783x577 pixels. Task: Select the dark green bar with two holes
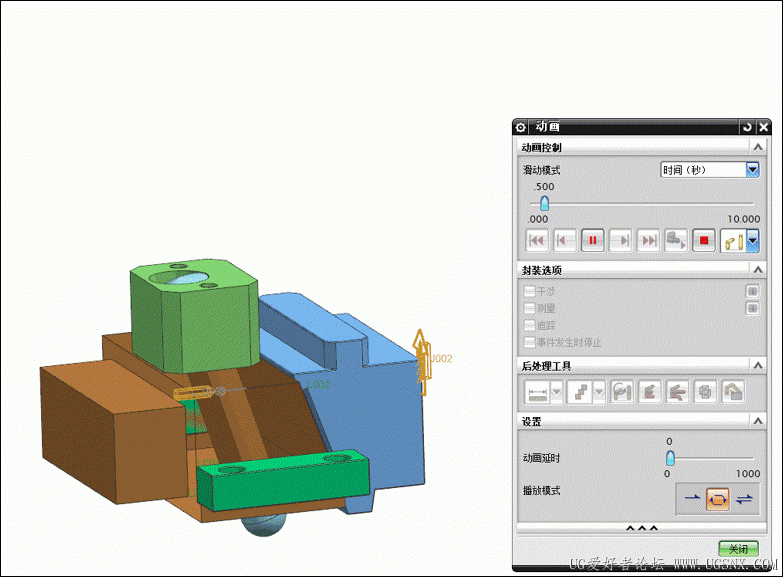[282, 482]
